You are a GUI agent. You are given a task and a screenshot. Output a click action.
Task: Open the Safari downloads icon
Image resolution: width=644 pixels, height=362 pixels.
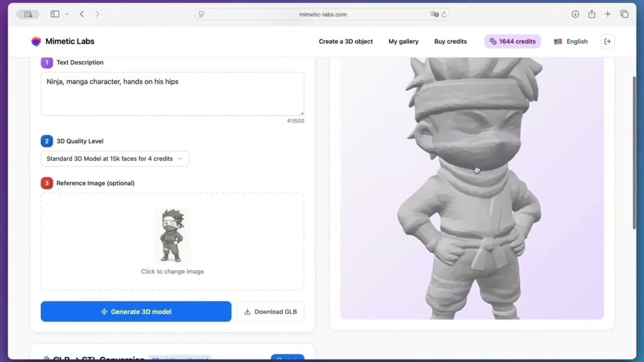(x=575, y=14)
